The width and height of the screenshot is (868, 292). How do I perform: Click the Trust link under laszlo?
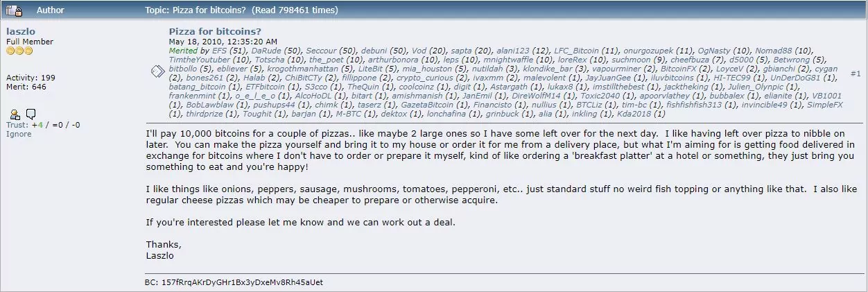tap(17, 125)
